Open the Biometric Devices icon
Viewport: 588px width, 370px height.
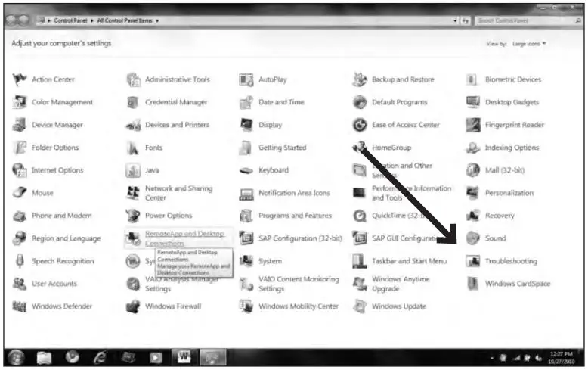point(472,79)
